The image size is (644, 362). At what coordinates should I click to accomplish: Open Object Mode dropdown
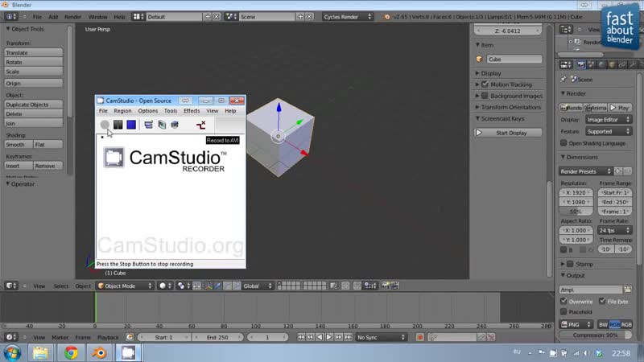pyautogui.click(x=125, y=286)
